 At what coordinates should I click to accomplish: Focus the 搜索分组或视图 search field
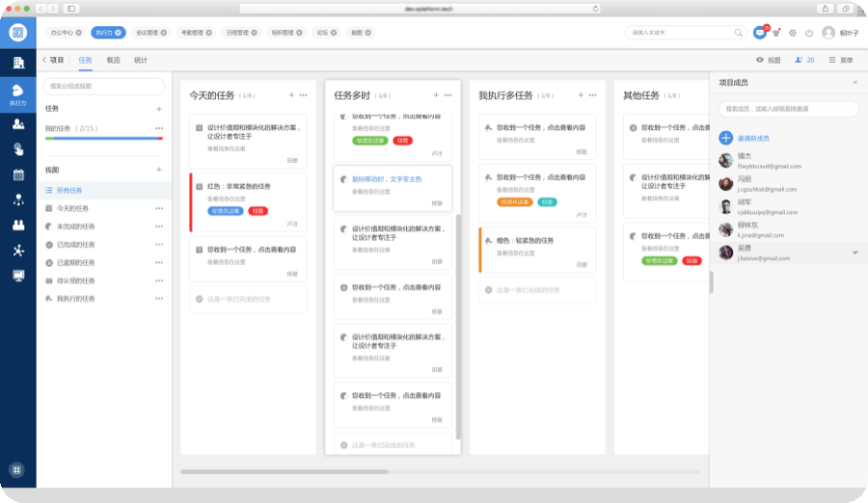point(104,87)
